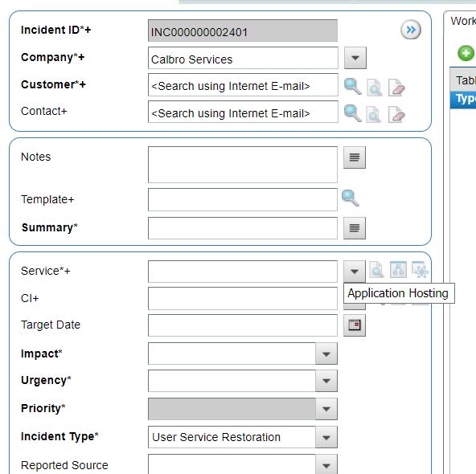Open Notes expanded text editor icon
The width and height of the screenshot is (476, 474).
coord(355,157)
